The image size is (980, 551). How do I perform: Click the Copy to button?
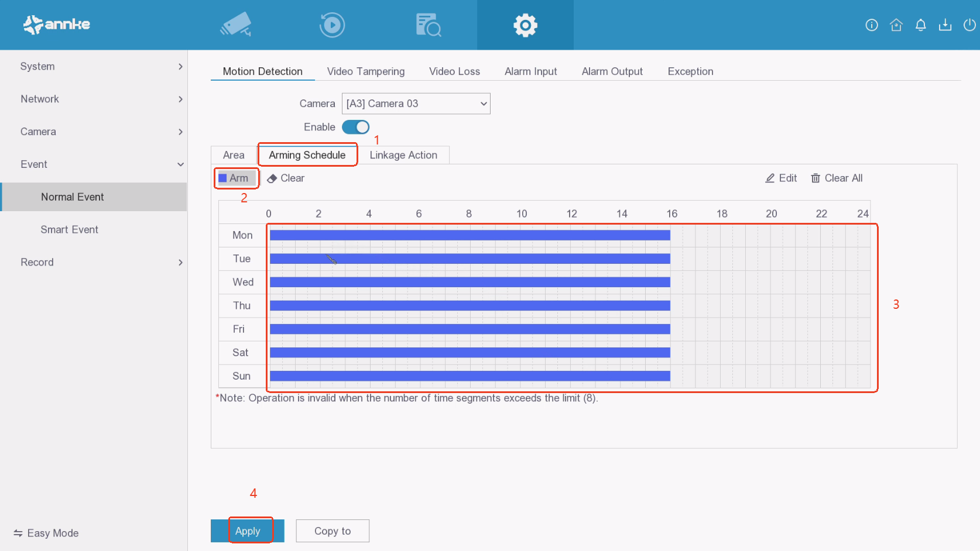click(x=333, y=531)
